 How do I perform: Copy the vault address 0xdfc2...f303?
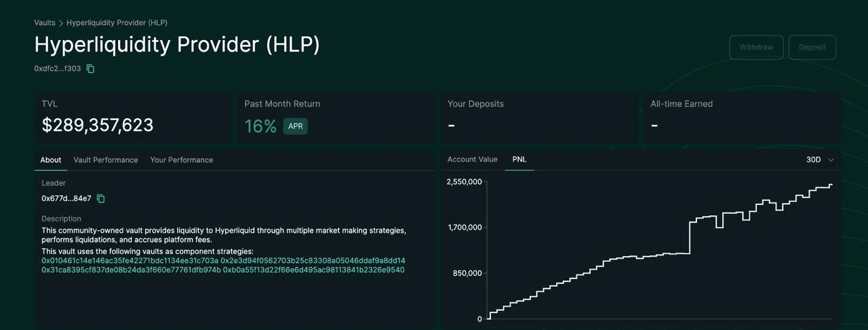[90, 69]
